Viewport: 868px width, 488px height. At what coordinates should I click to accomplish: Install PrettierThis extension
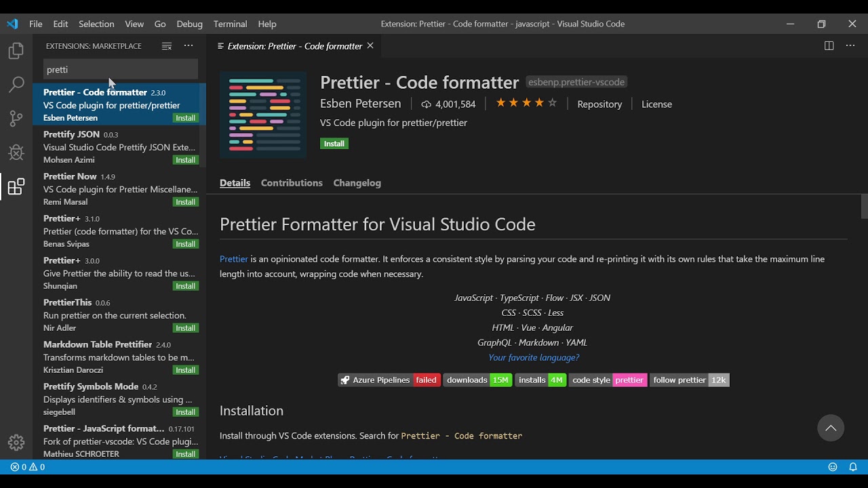pos(186,328)
